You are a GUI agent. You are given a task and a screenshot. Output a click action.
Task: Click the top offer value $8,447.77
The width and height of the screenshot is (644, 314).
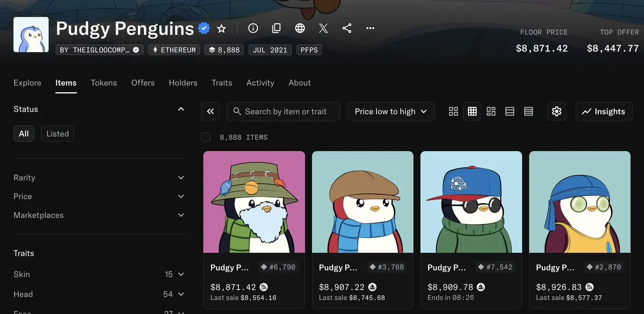(x=613, y=48)
